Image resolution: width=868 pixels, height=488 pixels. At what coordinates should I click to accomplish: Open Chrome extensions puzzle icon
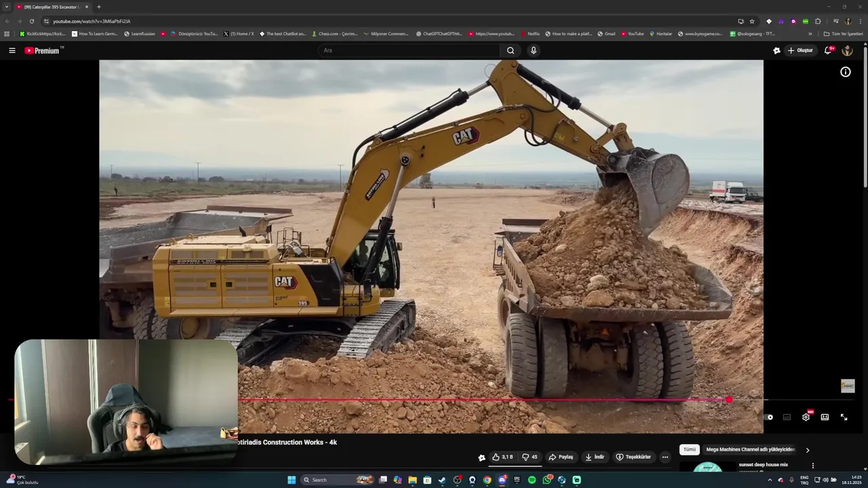818,21
